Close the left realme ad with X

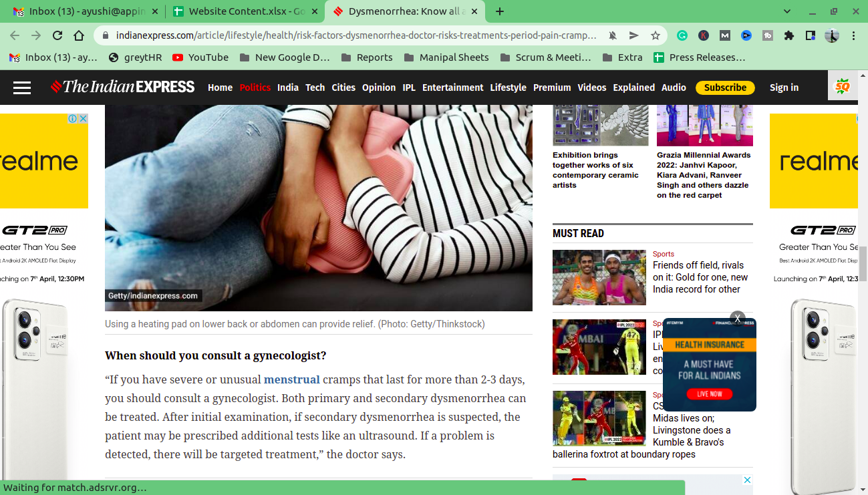pos(84,119)
